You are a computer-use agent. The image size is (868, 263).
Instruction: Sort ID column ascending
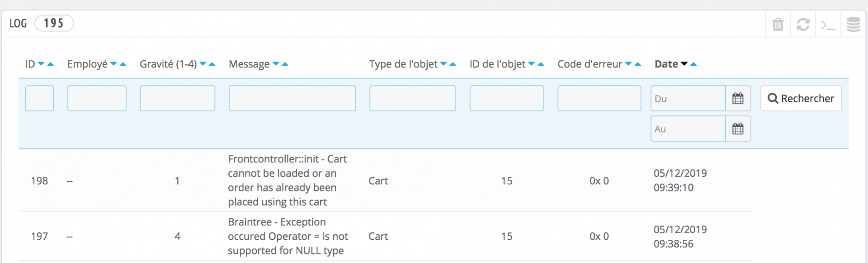tap(51, 64)
